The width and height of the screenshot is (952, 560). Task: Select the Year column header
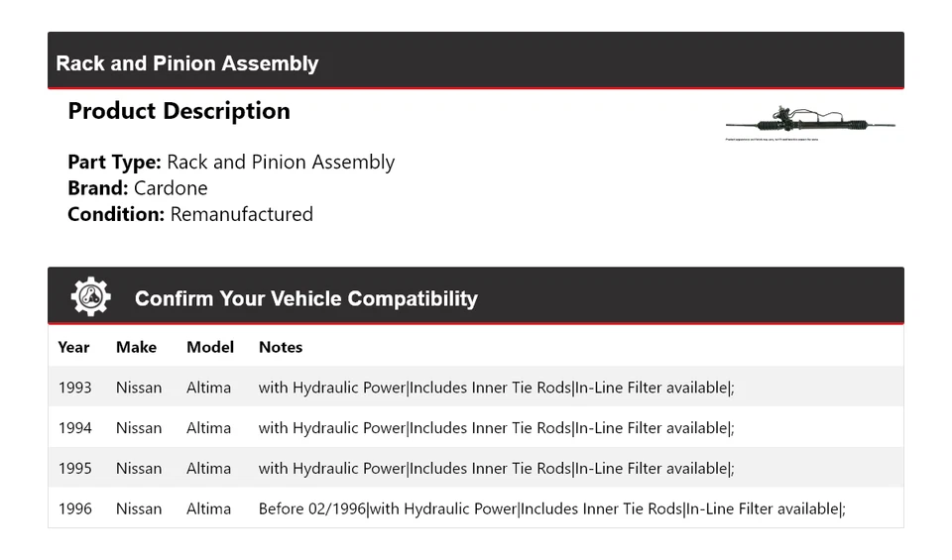(73, 347)
